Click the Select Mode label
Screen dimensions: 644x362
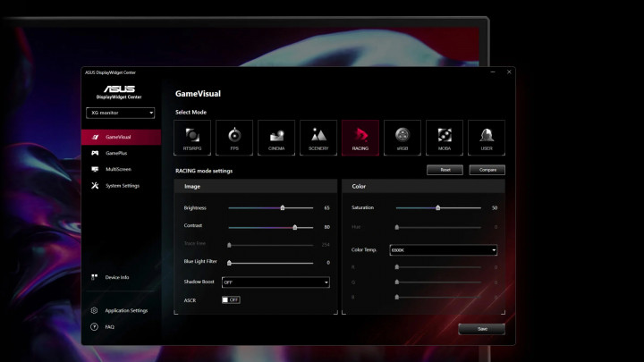[x=191, y=112]
